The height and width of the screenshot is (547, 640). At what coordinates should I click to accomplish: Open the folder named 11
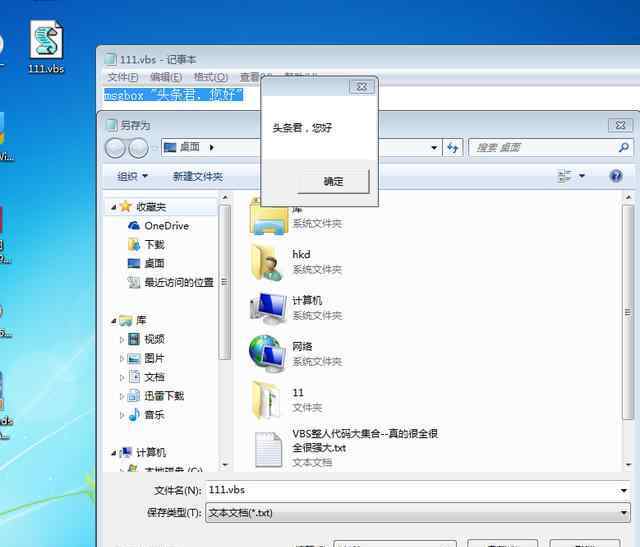tap(267, 399)
